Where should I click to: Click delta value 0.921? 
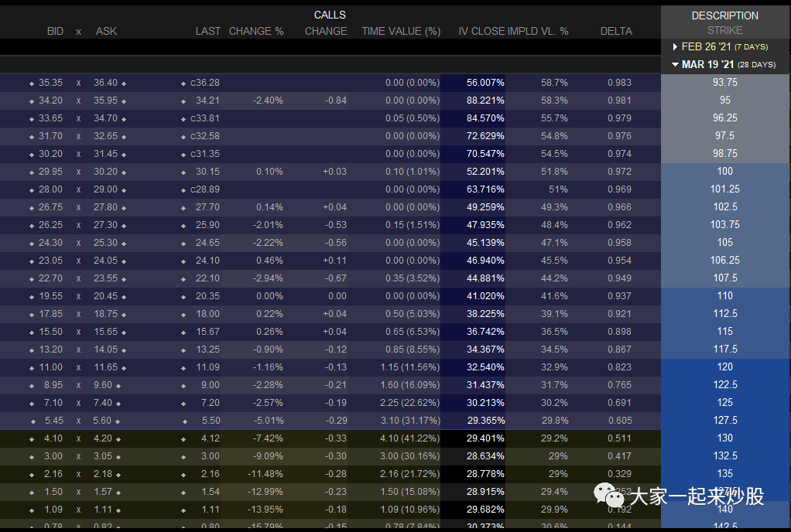619,314
